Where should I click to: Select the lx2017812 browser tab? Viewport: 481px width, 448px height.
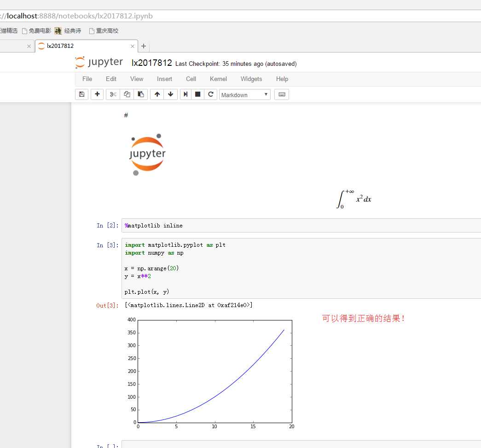pyautogui.click(x=87, y=46)
